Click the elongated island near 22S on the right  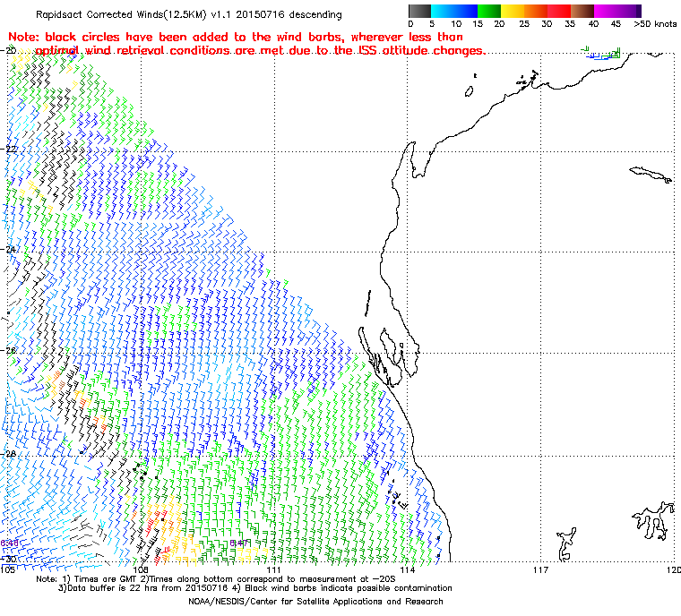click(x=651, y=174)
